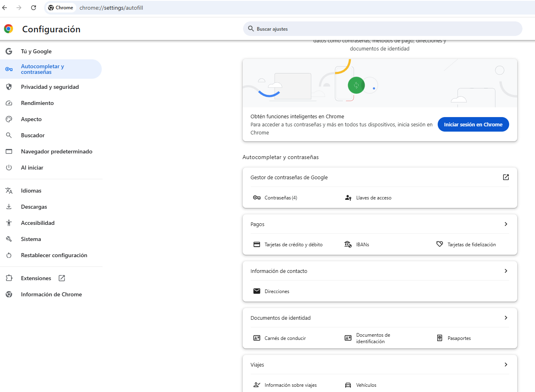Click the translate icon for Idiomas
Viewport: 535px width, 392px height.
(9, 191)
